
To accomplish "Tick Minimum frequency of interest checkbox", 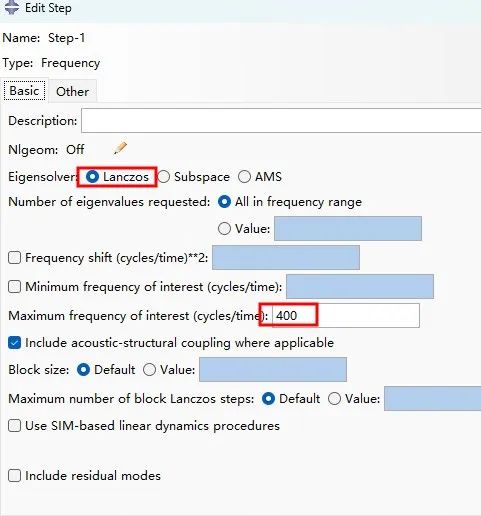I will (x=14, y=287).
